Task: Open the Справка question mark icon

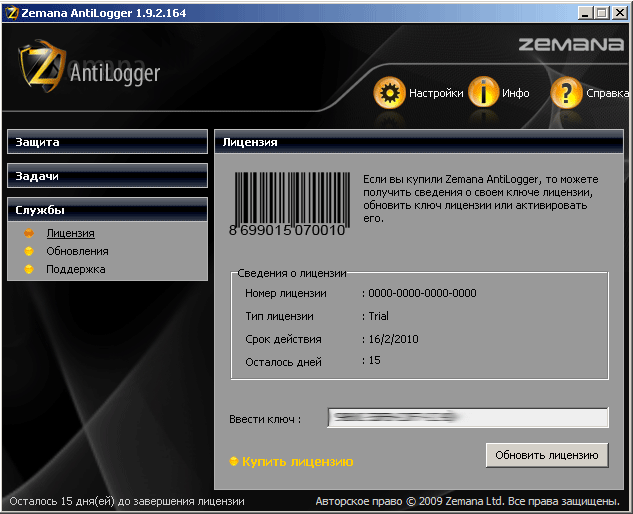Action: point(566,92)
